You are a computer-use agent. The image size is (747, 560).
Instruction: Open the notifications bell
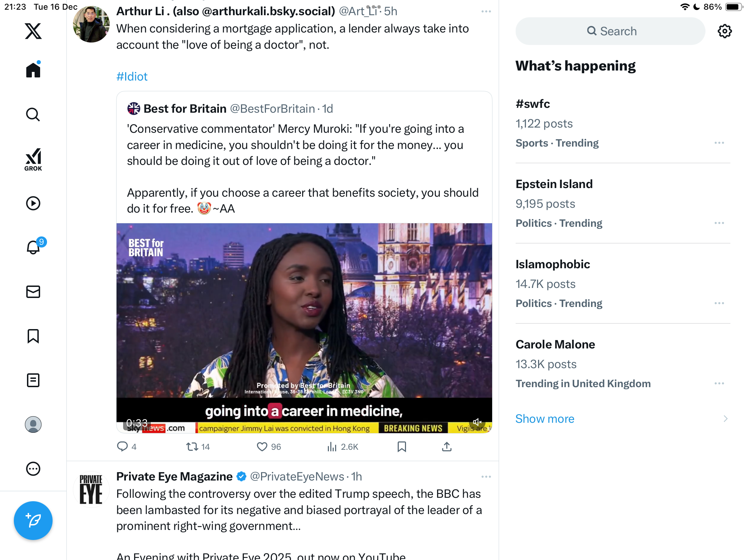coord(34,248)
